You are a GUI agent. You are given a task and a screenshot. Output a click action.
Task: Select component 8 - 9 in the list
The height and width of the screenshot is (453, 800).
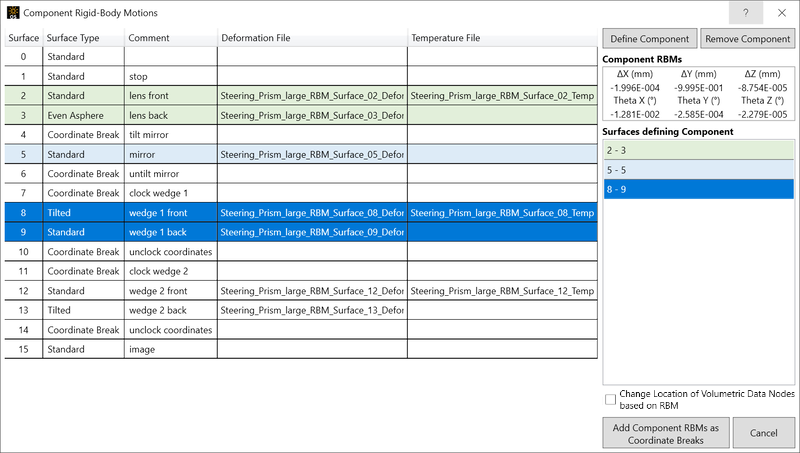pyautogui.click(x=698, y=189)
